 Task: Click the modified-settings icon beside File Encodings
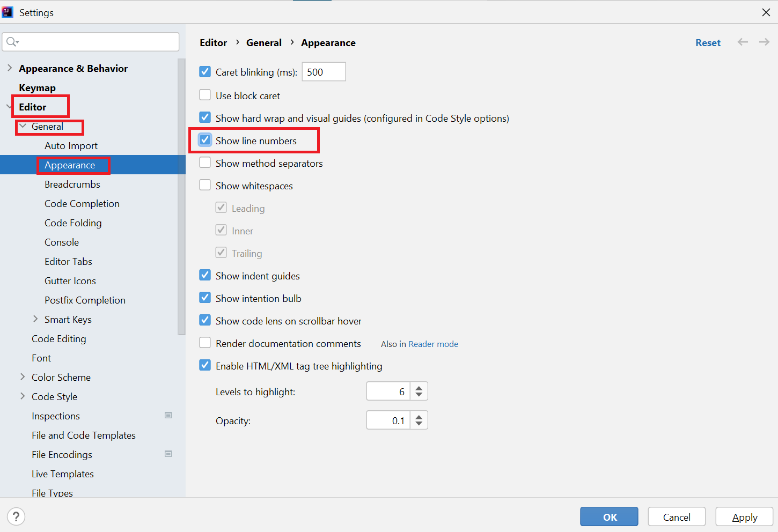168,454
